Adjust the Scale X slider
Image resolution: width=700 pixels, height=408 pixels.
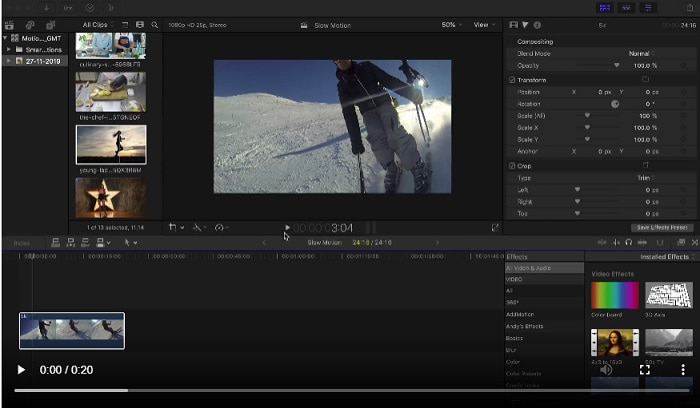pos(587,128)
